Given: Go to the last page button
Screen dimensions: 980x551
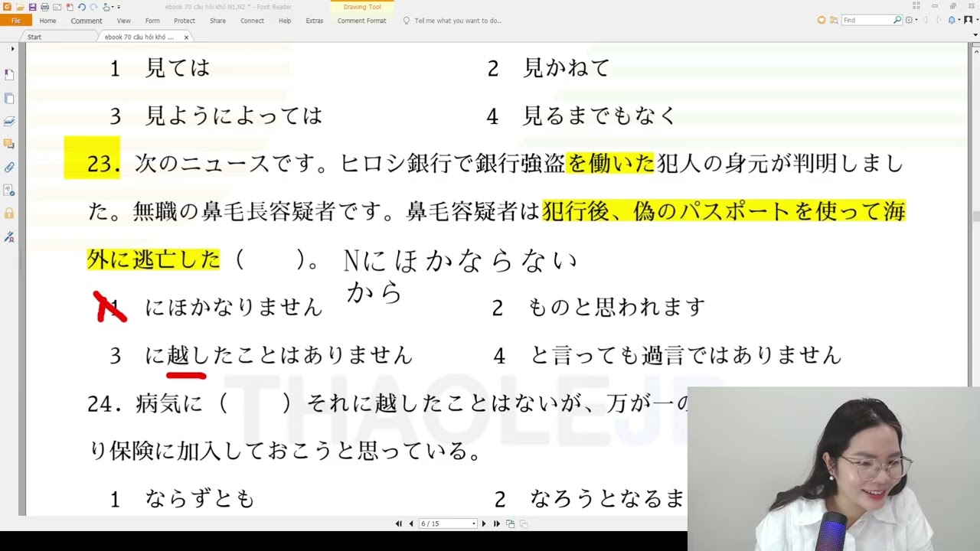Looking at the screenshot, I should tap(497, 523).
